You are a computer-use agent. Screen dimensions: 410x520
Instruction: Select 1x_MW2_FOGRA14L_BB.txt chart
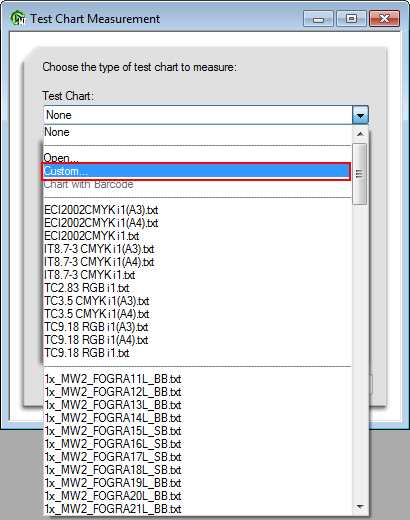197,418
